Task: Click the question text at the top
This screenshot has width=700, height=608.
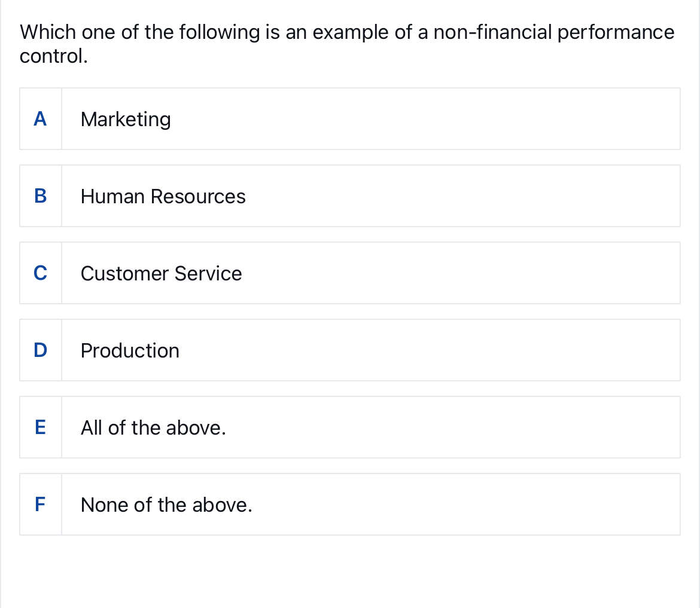Action: pyautogui.click(x=346, y=44)
